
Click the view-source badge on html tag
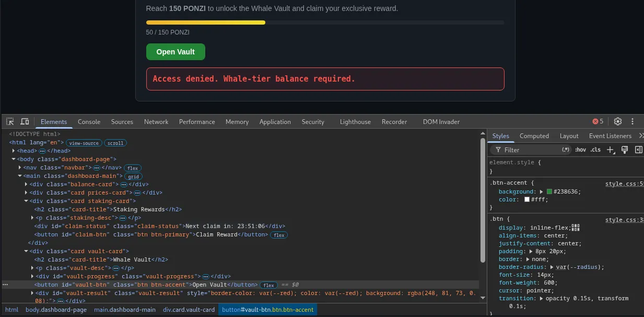pyautogui.click(x=84, y=143)
